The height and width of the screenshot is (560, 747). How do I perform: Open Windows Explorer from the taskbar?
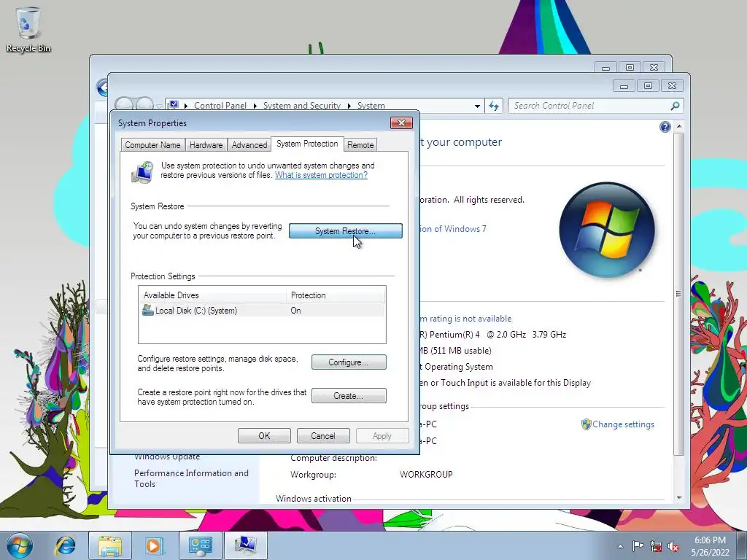click(x=110, y=545)
